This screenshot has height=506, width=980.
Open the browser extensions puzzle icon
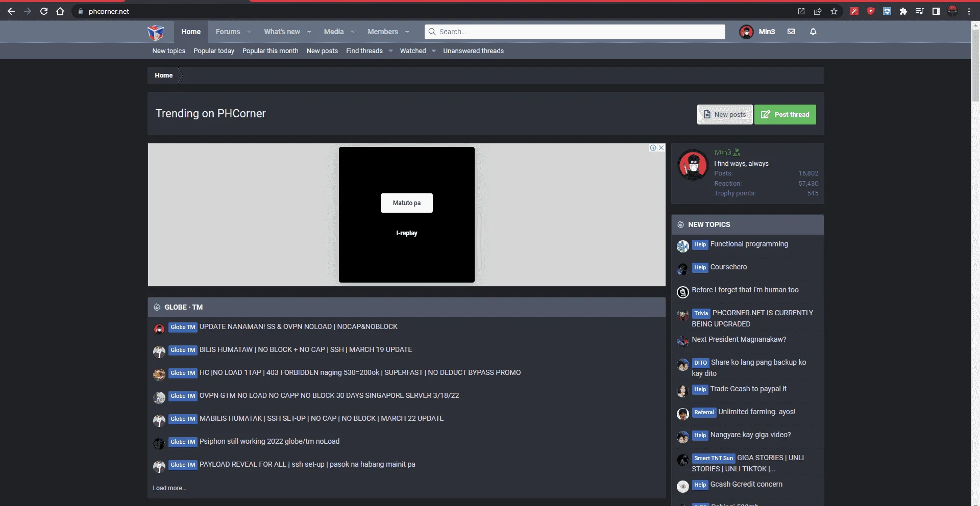coord(903,11)
